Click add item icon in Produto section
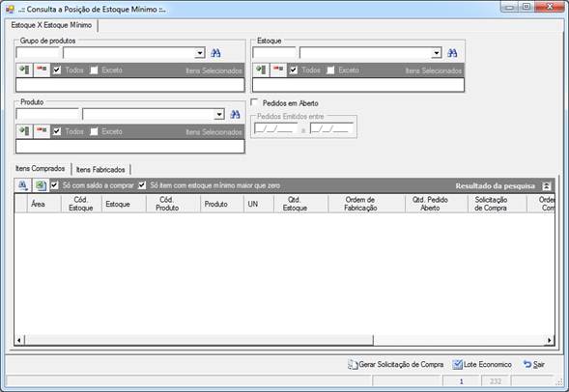Image resolution: width=569 pixels, height=392 pixels. pyautogui.click(x=25, y=131)
